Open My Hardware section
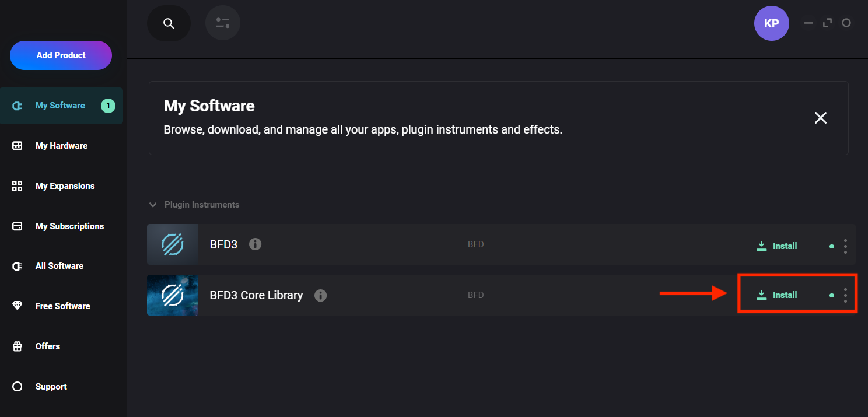This screenshot has height=417, width=868. (x=61, y=146)
